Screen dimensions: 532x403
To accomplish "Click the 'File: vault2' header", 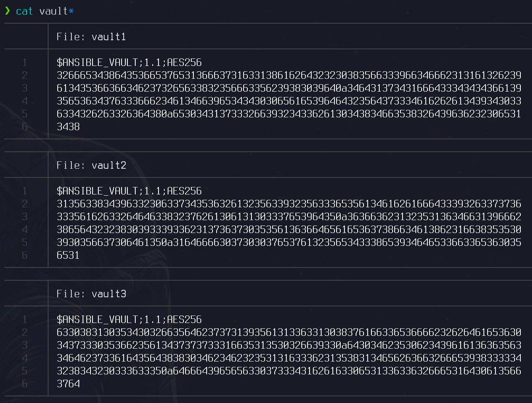I will (91, 165).
